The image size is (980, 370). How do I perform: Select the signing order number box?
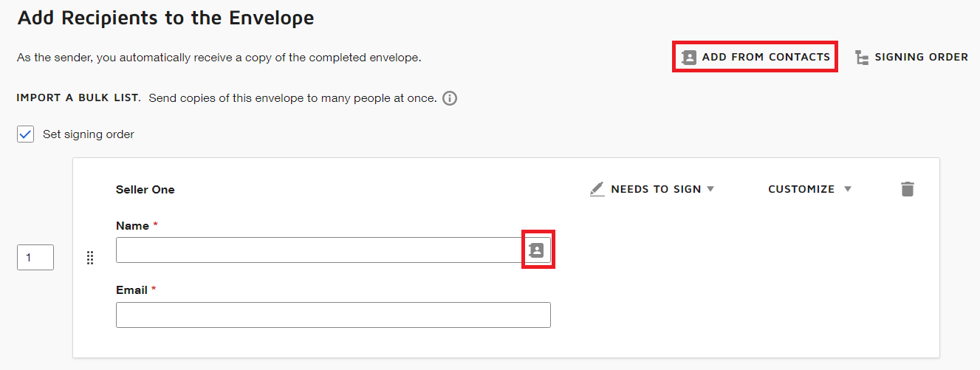tap(35, 257)
